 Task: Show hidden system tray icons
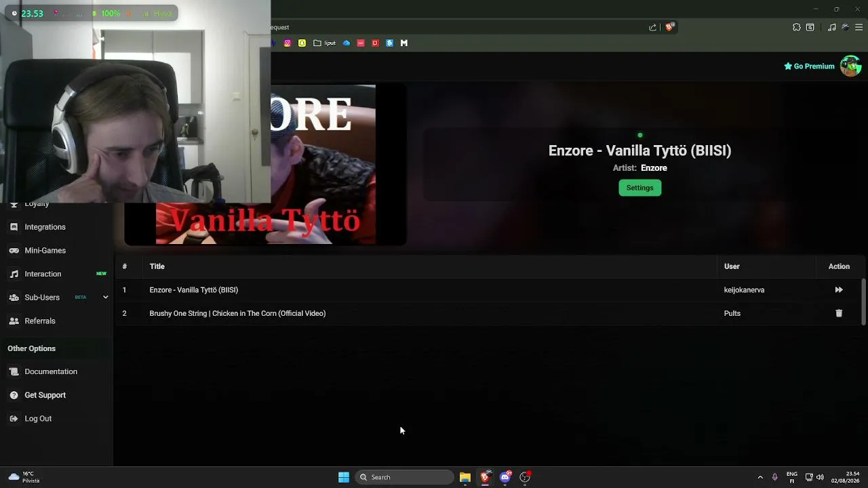tap(760, 477)
